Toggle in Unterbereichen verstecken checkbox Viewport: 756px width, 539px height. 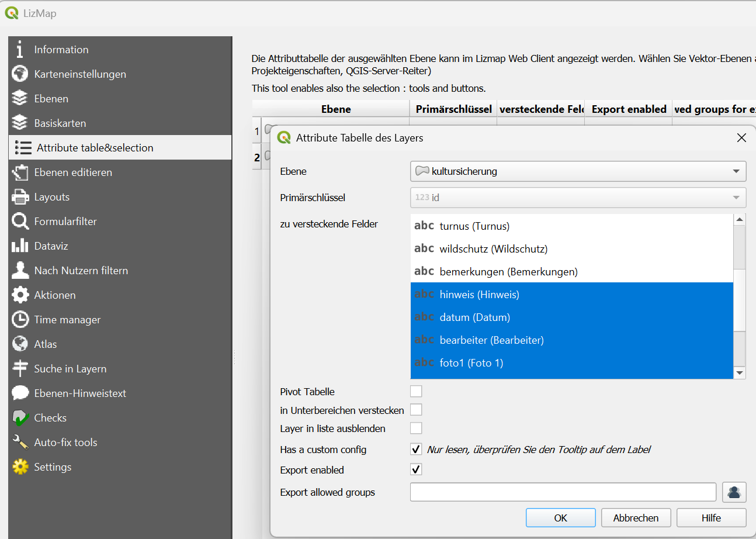(x=416, y=410)
